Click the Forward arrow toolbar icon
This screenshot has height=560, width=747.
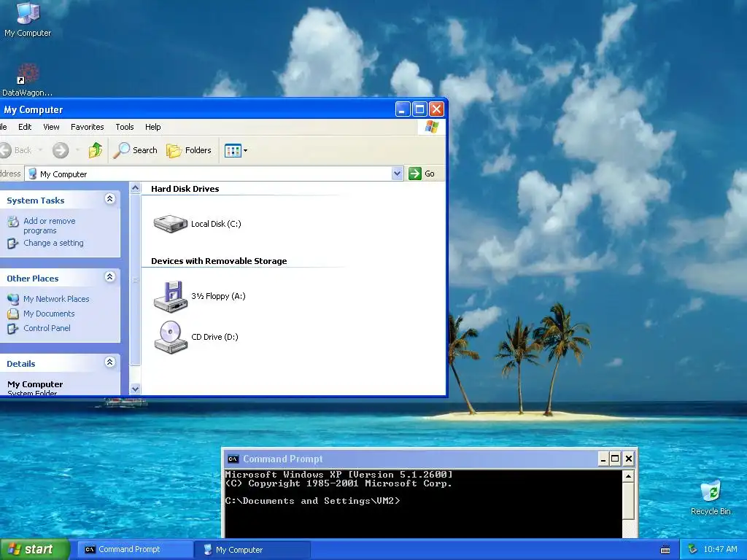point(61,150)
